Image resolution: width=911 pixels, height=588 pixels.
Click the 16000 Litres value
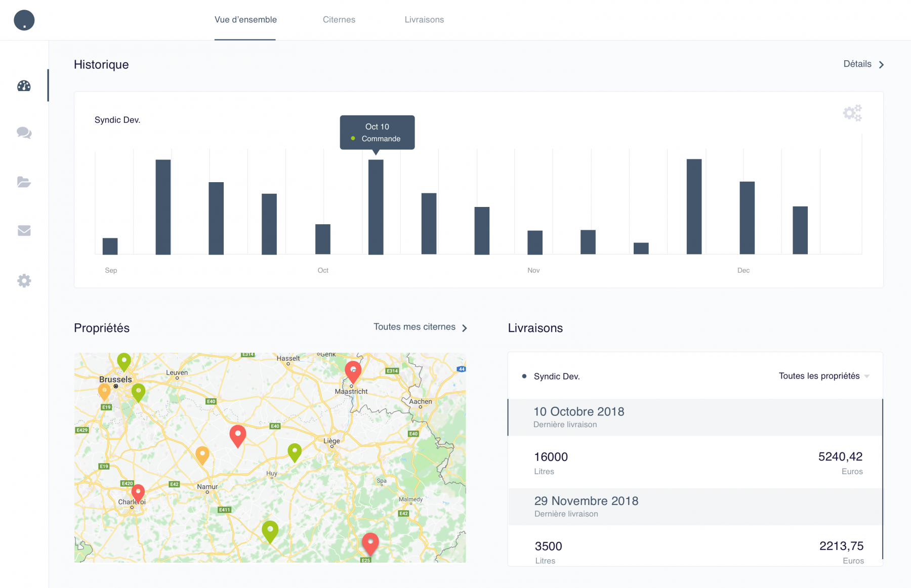pos(551,457)
